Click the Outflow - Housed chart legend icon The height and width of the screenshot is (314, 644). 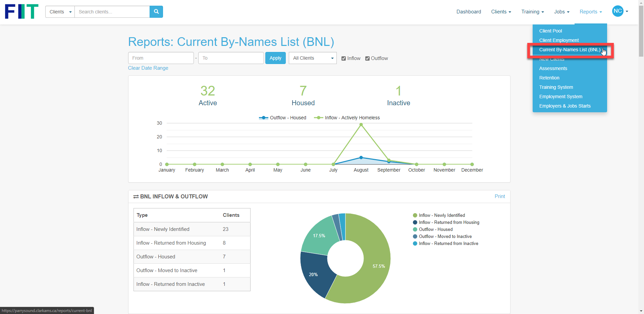pos(263,118)
